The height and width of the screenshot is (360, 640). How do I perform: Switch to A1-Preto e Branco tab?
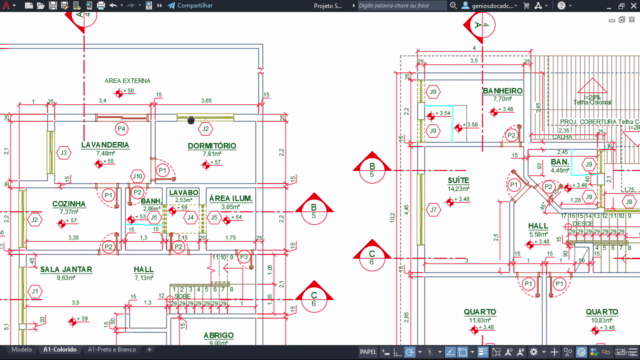point(112,350)
